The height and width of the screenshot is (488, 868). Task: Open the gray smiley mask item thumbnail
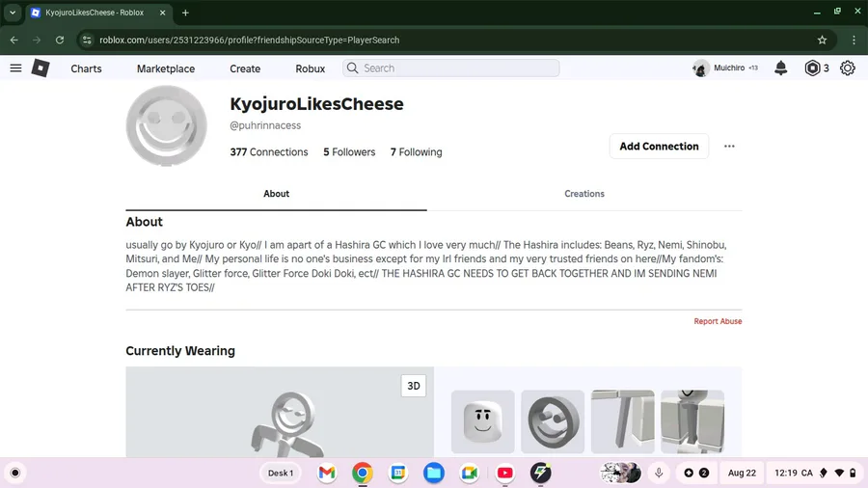(553, 421)
